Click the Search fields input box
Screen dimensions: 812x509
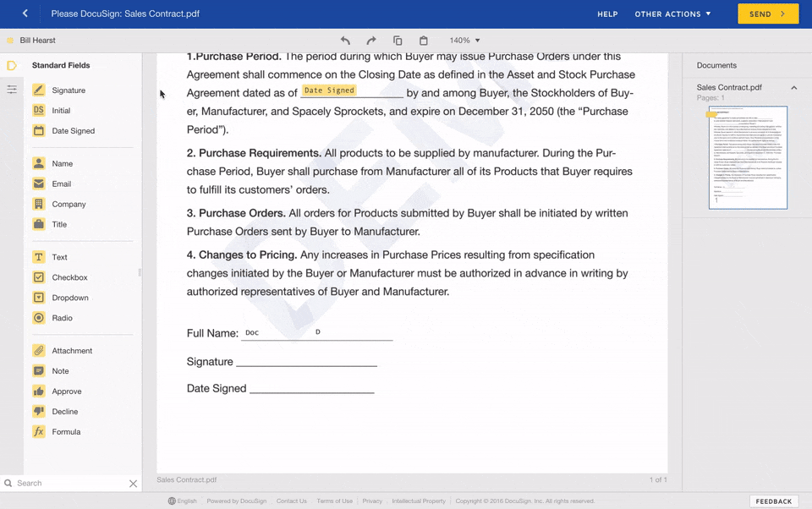69,484
